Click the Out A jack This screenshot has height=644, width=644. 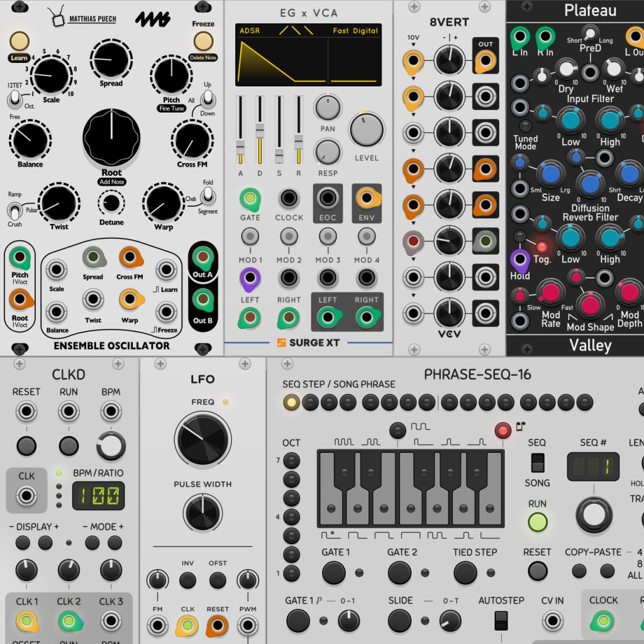coord(202,257)
